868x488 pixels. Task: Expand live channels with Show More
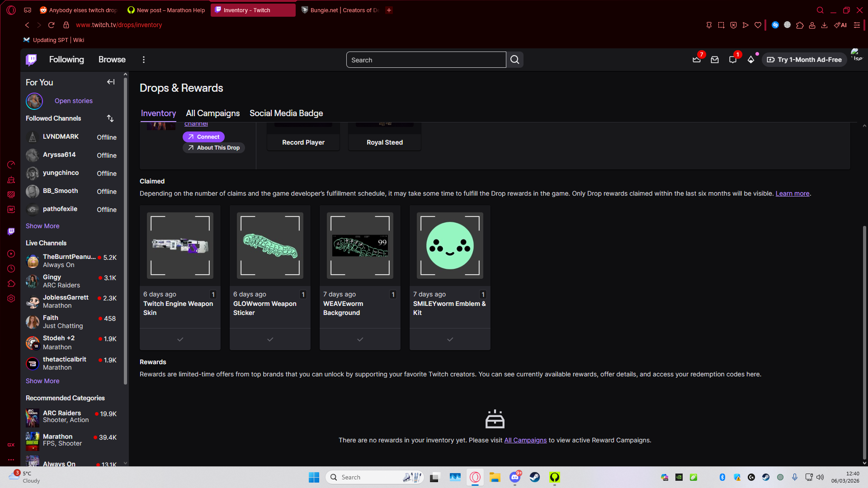tap(42, 381)
